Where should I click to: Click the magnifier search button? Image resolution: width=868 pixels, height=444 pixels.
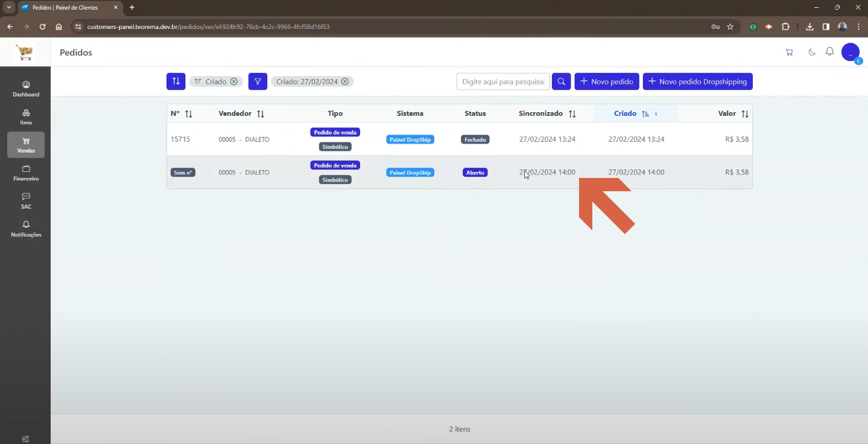pos(561,81)
